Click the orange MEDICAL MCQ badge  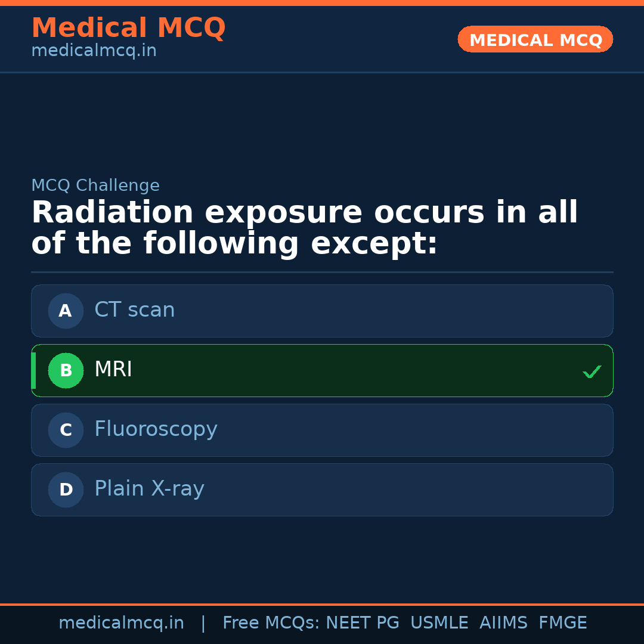click(x=535, y=39)
